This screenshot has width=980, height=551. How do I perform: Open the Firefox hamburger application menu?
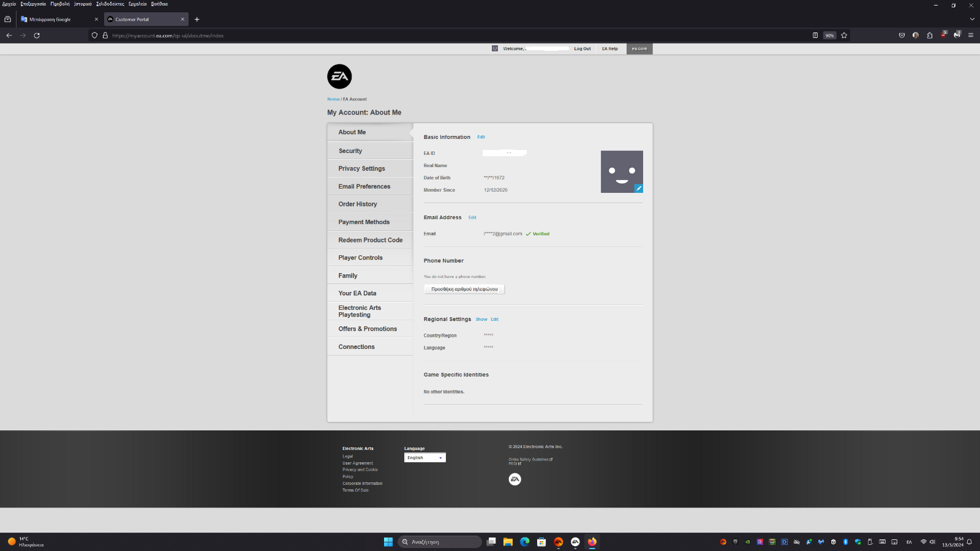(x=971, y=36)
